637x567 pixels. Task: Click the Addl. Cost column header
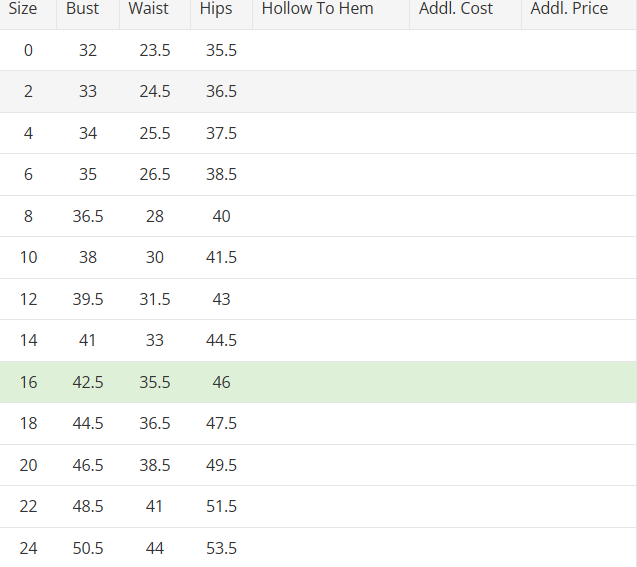tap(456, 9)
